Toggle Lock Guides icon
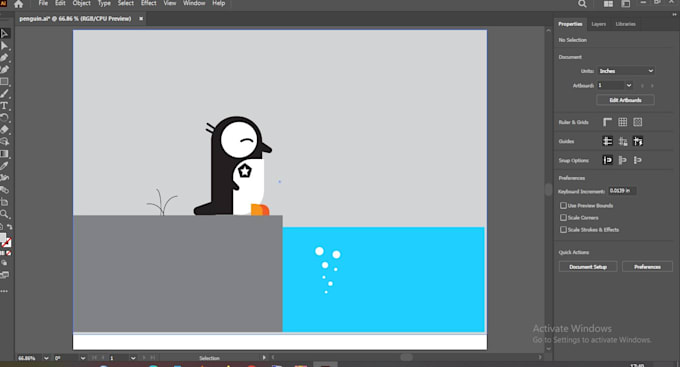This screenshot has height=367, width=680. pos(623,141)
